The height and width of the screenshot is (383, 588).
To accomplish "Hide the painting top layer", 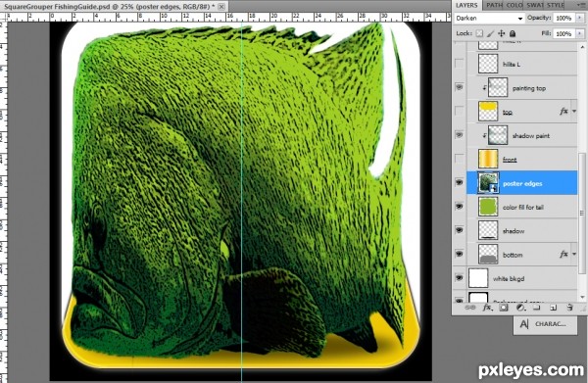I will click(x=459, y=87).
